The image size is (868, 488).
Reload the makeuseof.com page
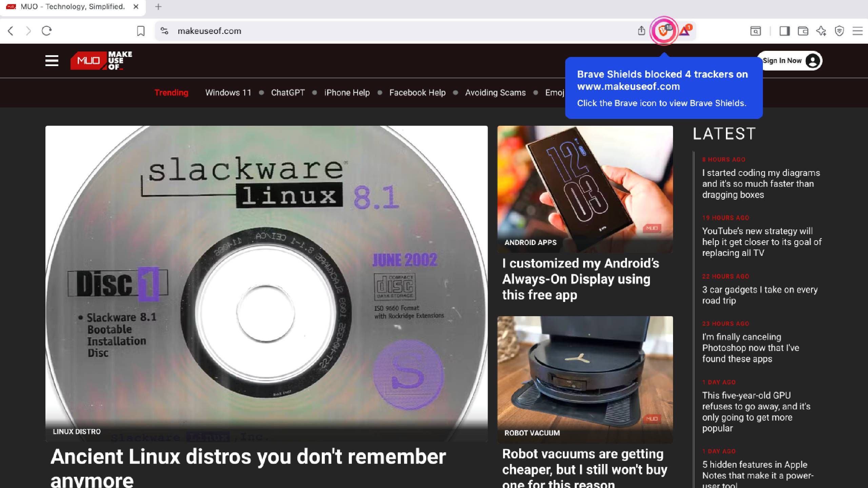[x=46, y=31]
